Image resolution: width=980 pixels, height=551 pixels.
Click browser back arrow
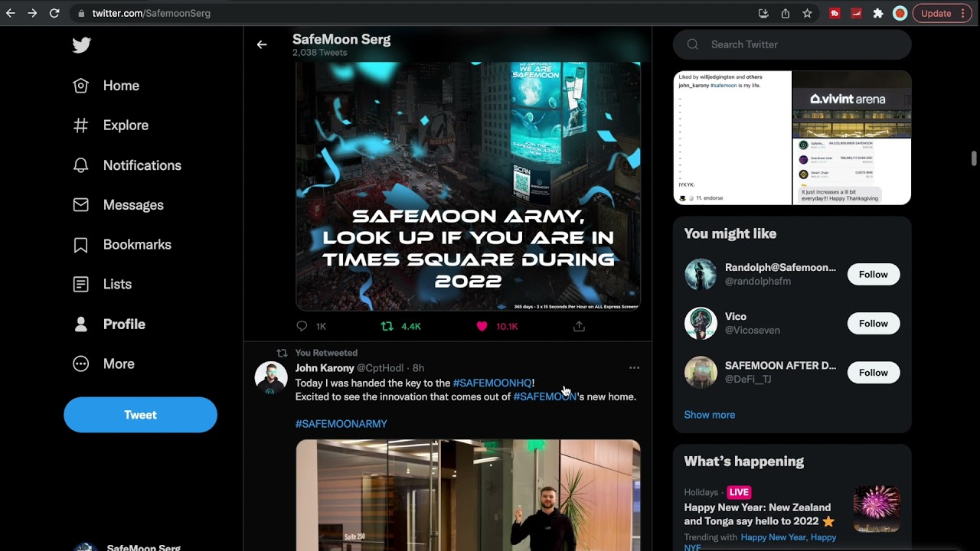click(x=11, y=13)
